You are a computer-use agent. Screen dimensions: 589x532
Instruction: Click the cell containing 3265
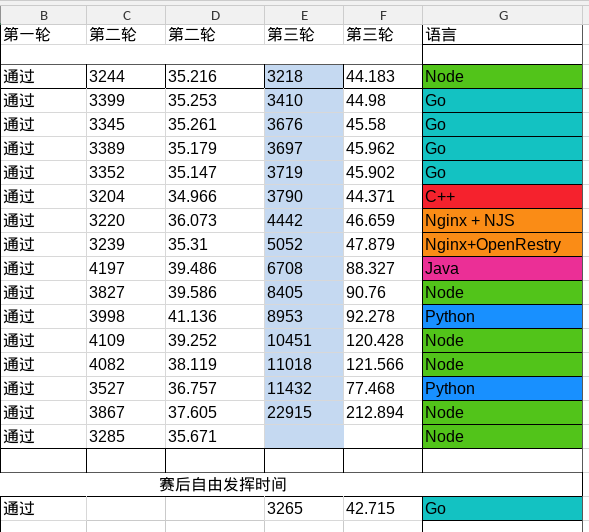304,509
